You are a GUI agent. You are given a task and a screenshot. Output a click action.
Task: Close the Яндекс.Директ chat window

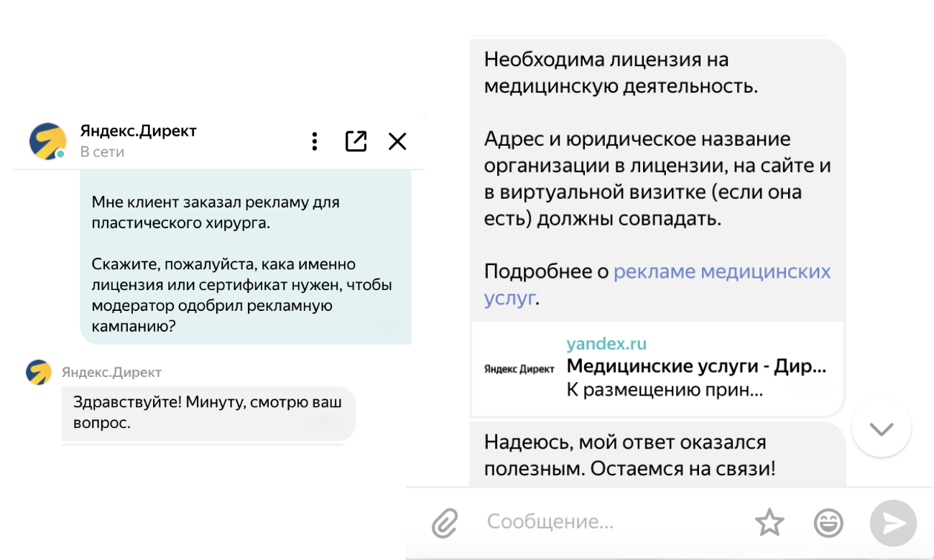tap(397, 141)
